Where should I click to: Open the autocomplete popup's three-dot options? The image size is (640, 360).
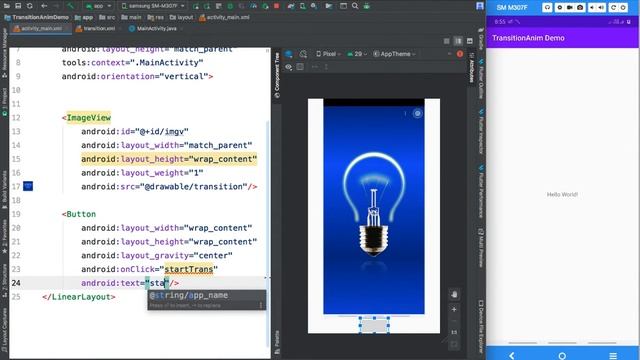[261, 305]
